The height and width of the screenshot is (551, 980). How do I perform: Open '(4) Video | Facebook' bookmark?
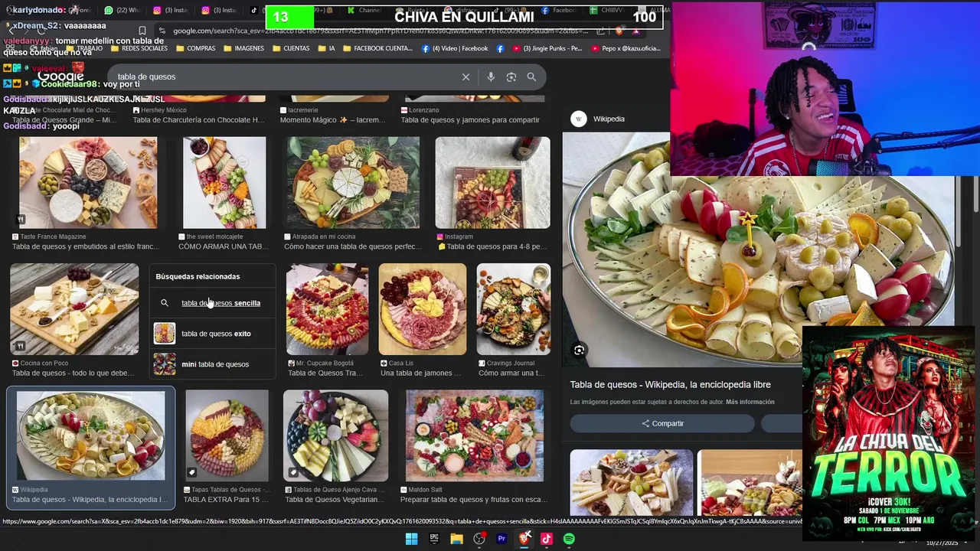point(455,48)
